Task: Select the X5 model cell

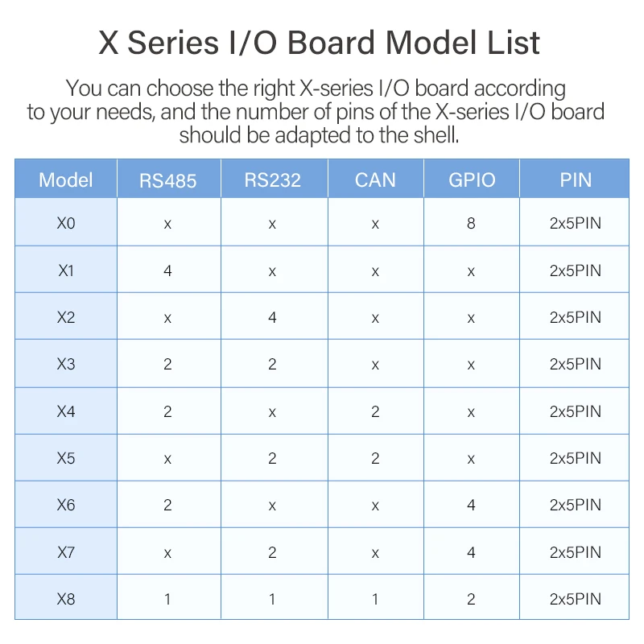Action: tap(66, 458)
